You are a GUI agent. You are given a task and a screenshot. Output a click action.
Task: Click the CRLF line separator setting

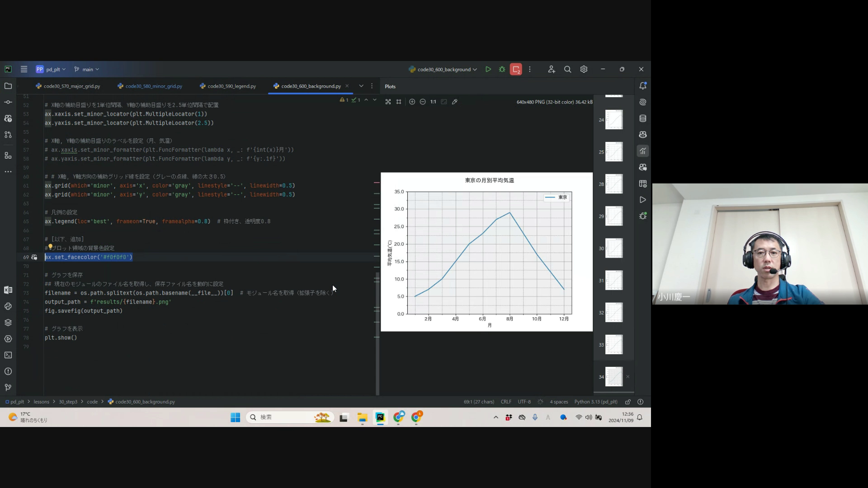pyautogui.click(x=506, y=402)
